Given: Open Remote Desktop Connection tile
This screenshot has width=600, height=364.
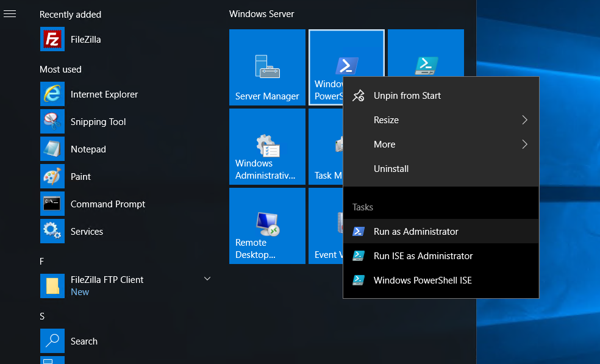Looking at the screenshot, I should (x=267, y=226).
